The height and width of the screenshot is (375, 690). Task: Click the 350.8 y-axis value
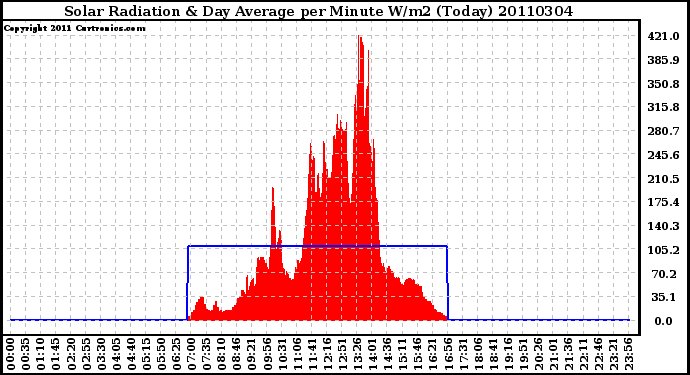click(663, 84)
